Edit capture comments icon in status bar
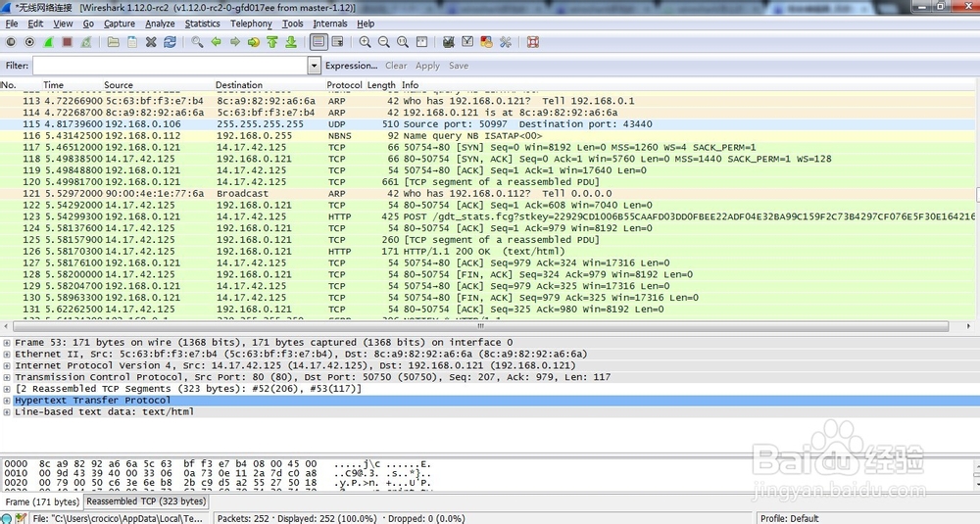Viewport: 980px width, 524px height. point(21,518)
